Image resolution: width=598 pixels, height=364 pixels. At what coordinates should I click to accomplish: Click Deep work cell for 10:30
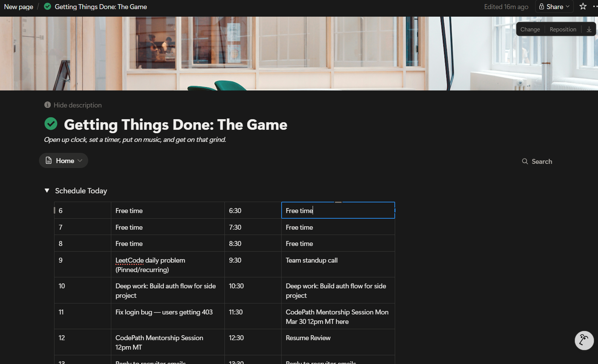338,290
